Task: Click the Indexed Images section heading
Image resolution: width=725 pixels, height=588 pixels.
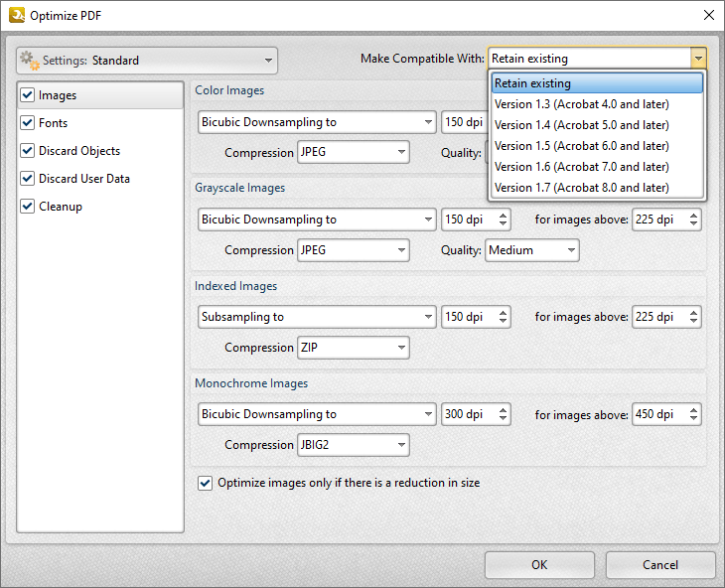Action: click(x=235, y=286)
